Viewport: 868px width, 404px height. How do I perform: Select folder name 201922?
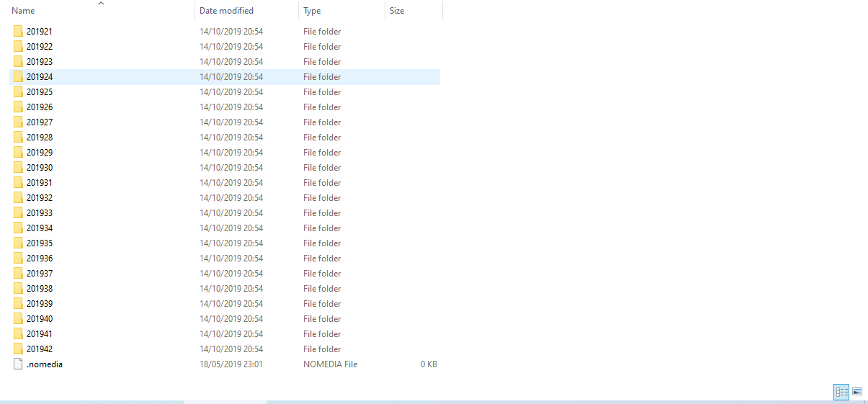[40, 47]
